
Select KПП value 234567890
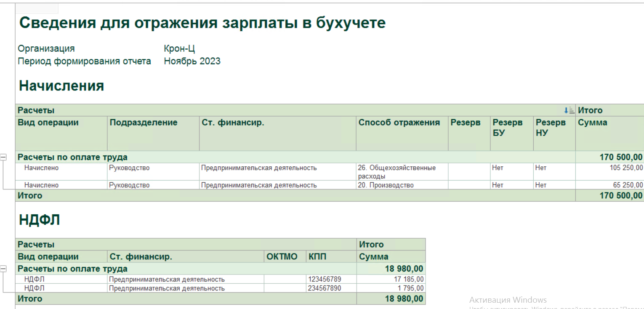pyautogui.click(x=325, y=288)
